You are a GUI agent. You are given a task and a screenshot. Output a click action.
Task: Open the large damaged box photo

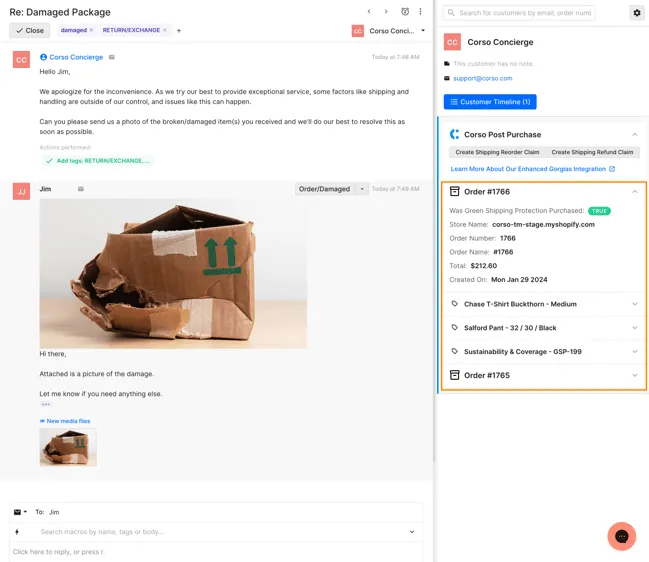173,274
